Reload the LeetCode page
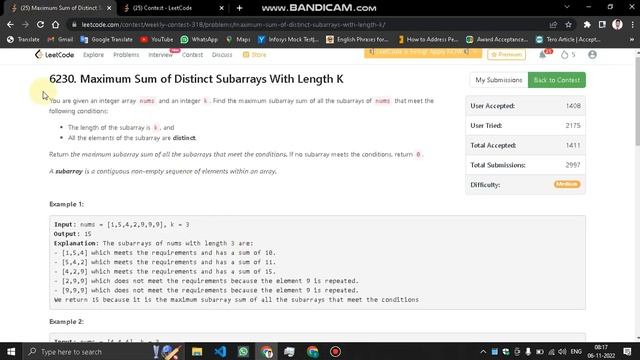This screenshot has height=360, width=640. tap(40, 24)
